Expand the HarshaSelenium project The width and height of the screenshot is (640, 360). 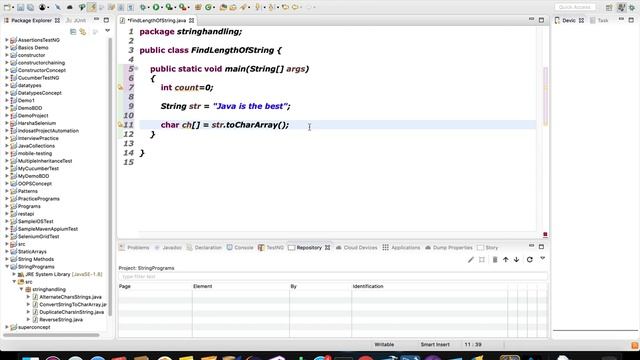7,123
